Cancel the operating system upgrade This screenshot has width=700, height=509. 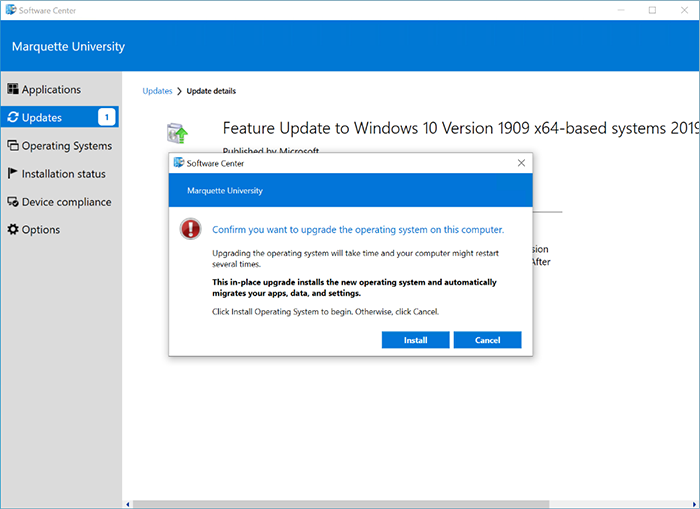tap(487, 340)
